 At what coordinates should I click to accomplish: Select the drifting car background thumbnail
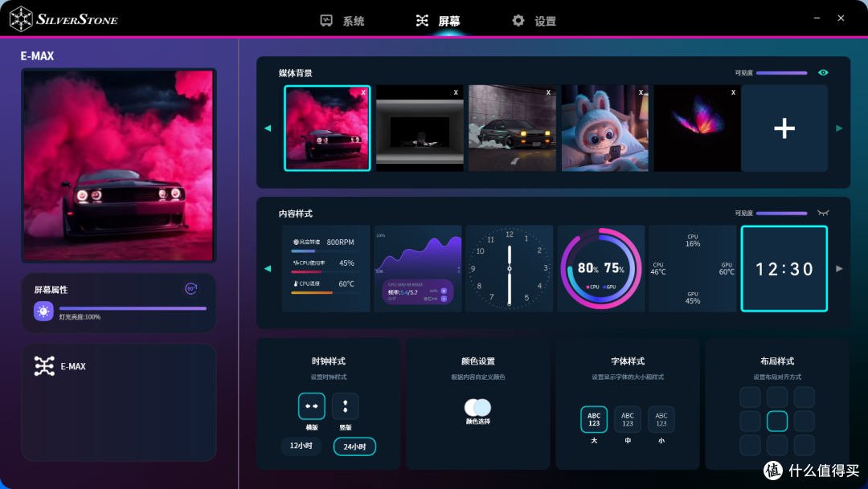point(512,128)
